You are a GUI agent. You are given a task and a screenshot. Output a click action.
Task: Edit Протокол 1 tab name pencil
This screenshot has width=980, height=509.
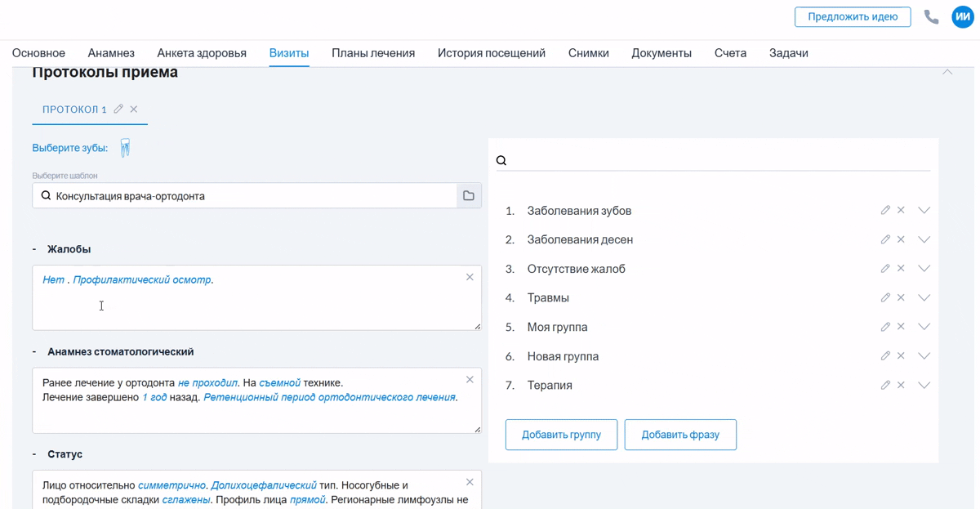[118, 109]
